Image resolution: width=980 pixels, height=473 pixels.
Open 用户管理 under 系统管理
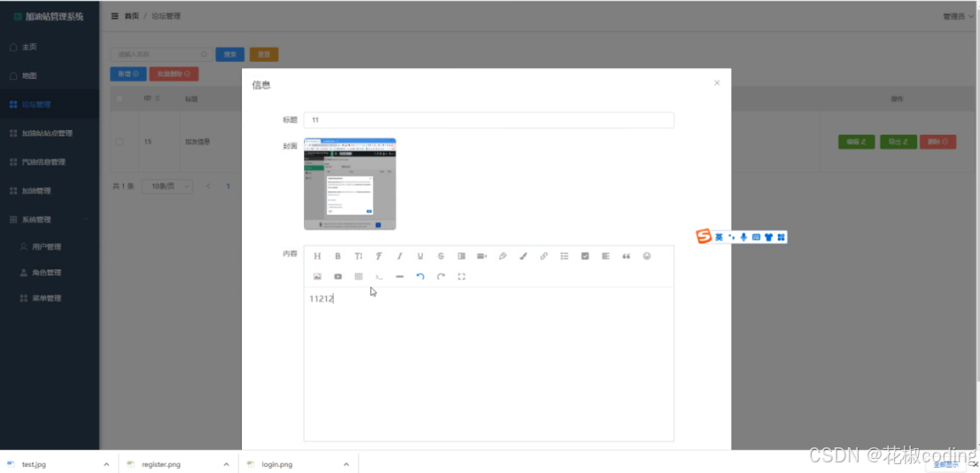(50, 247)
